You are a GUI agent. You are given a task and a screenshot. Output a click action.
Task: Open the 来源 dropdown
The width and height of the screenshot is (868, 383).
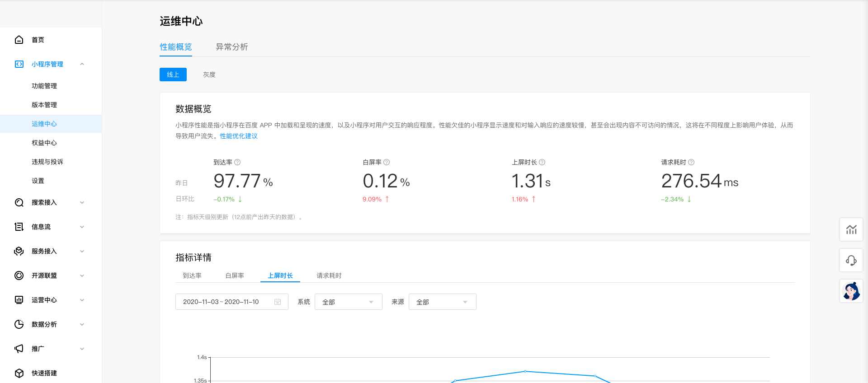[x=442, y=302]
